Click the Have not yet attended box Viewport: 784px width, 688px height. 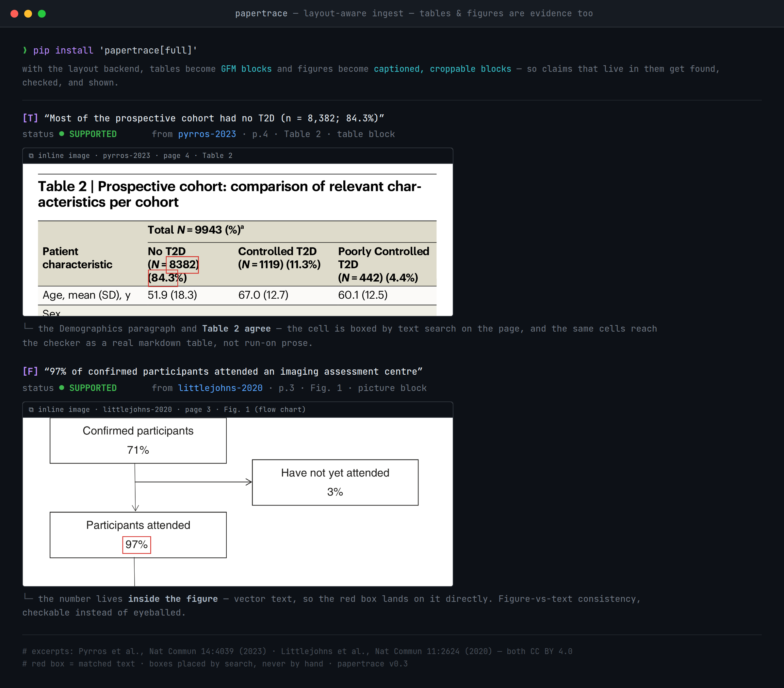[x=335, y=482]
